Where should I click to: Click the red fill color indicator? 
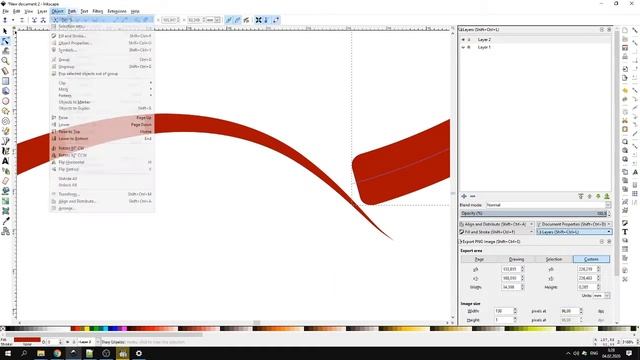(x=27, y=340)
